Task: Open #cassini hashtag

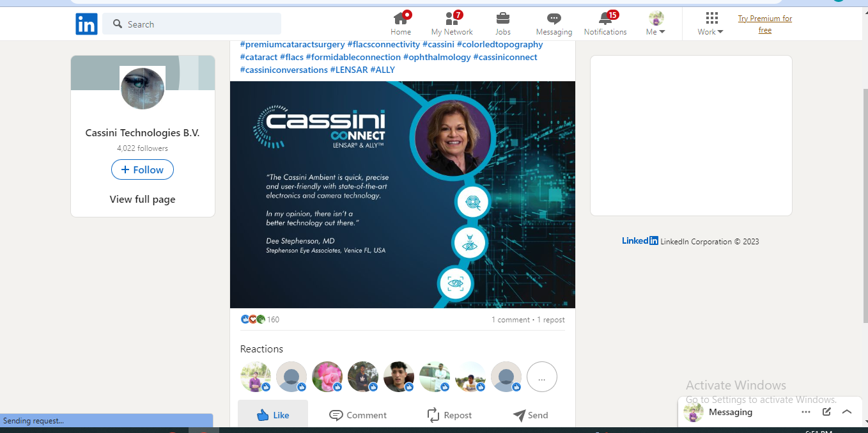Action: pos(438,44)
